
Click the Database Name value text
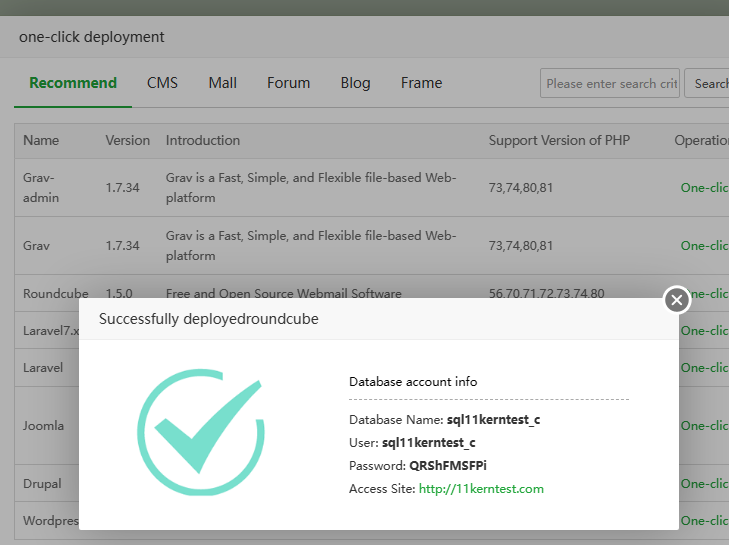(x=493, y=420)
